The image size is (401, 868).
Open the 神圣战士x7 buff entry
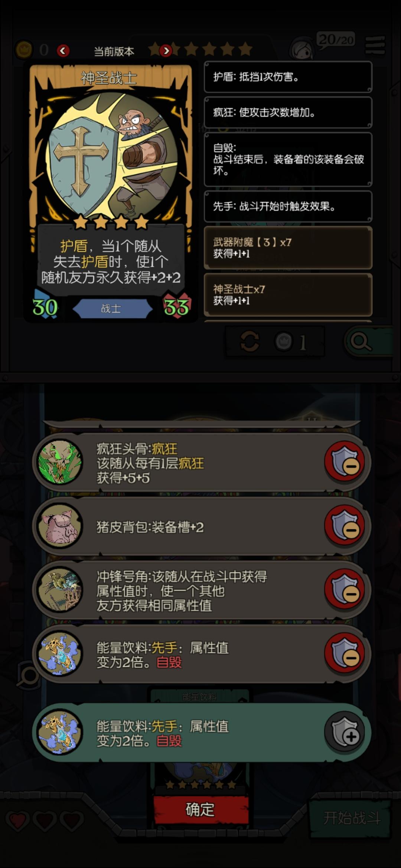[x=288, y=295]
